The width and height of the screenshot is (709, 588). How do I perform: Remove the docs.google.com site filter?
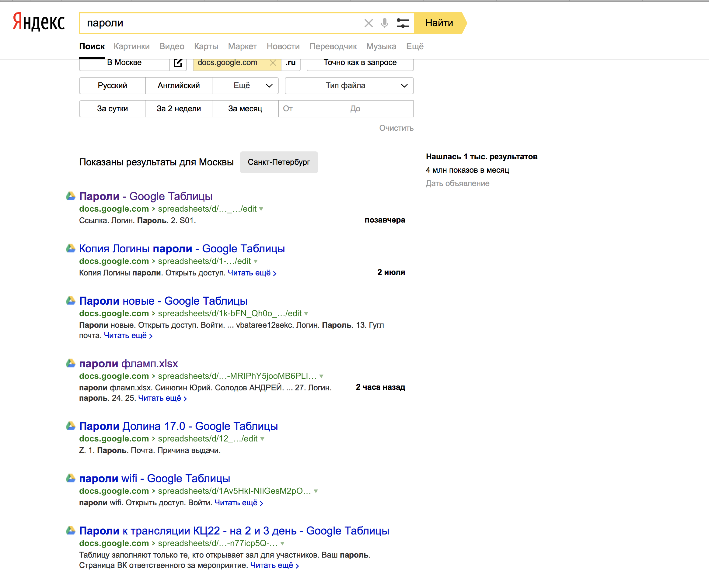pyautogui.click(x=273, y=63)
